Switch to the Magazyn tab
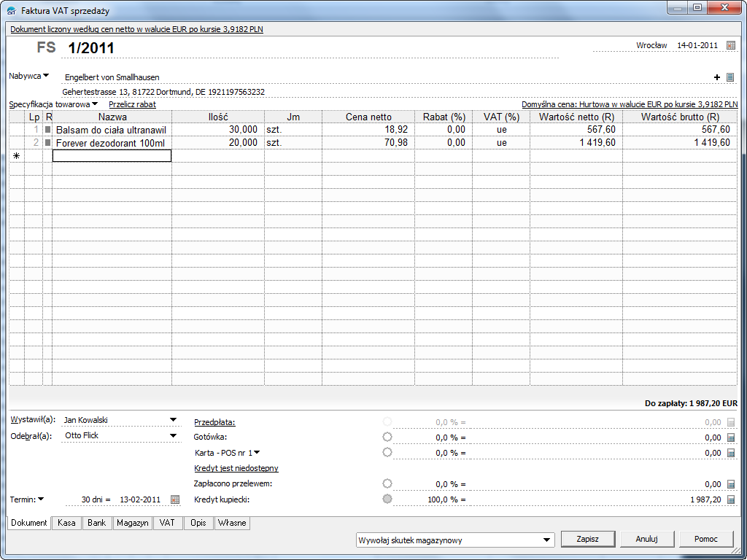Screen dimensions: 747x560 pyautogui.click(x=132, y=523)
